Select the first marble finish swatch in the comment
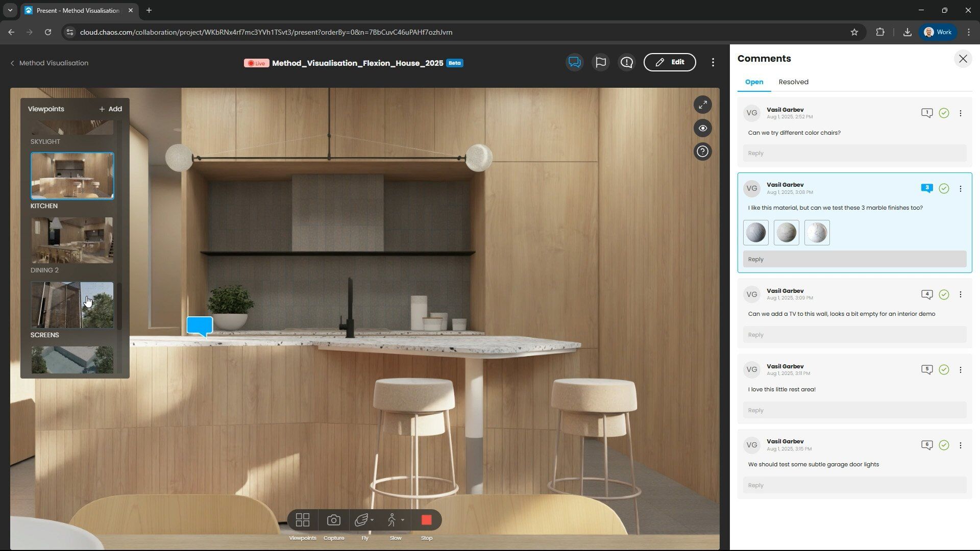 (755, 232)
